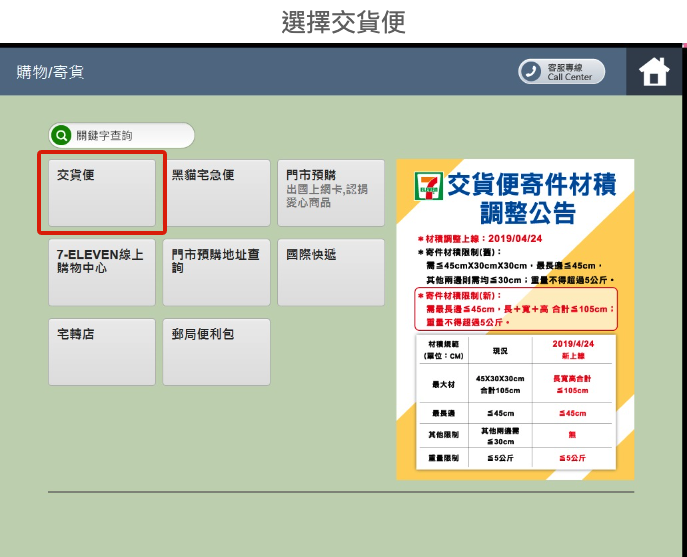Focus the 關鍵字查詢 search field
Image resolution: width=687 pixels, height=557 pixels.
point(121,135)
